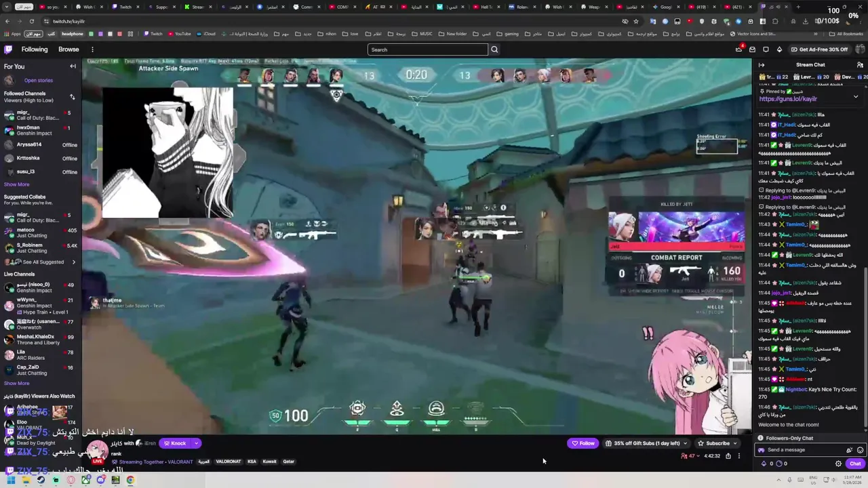Click the streamer LIVE avatar
868x488 pixels.
click(98, 452)
